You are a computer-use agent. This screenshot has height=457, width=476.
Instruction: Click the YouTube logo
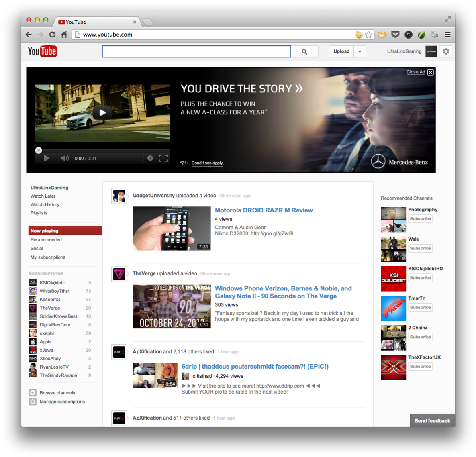click(42, 51)
